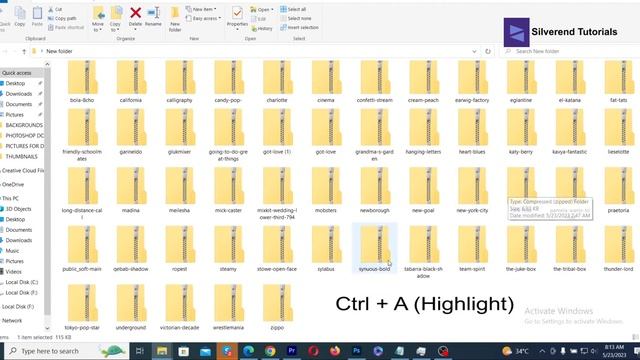This screenshot has width=640, height=360.
Task: Select the thunder-lord zip file
Action: coord(618,249)
